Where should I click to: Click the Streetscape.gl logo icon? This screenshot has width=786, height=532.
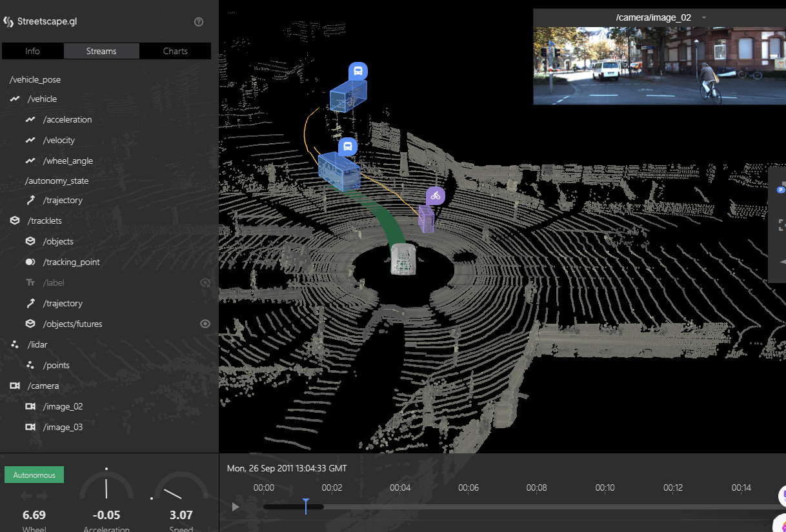8,22
